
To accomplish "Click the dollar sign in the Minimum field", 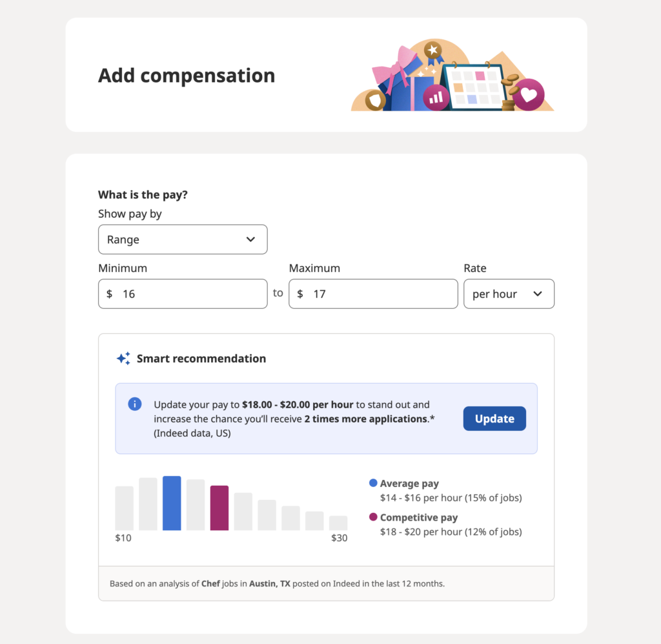I will point(110,294).
